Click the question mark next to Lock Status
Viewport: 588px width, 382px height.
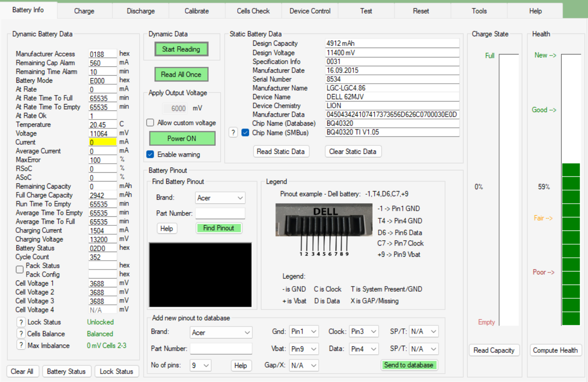coord(21,322)
